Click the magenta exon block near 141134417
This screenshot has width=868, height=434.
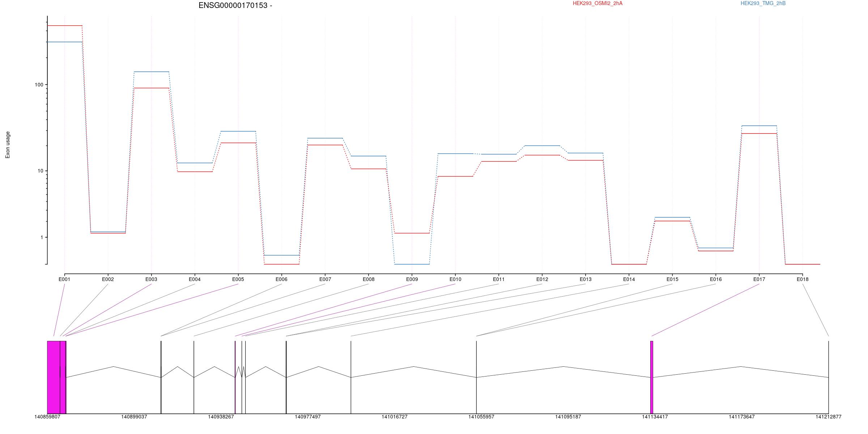click(652, 377)
